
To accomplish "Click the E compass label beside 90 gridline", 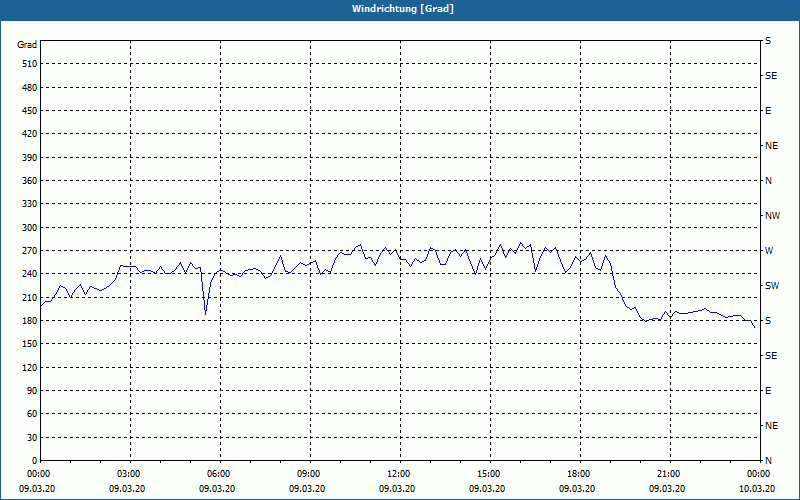I will pos(768,391).
